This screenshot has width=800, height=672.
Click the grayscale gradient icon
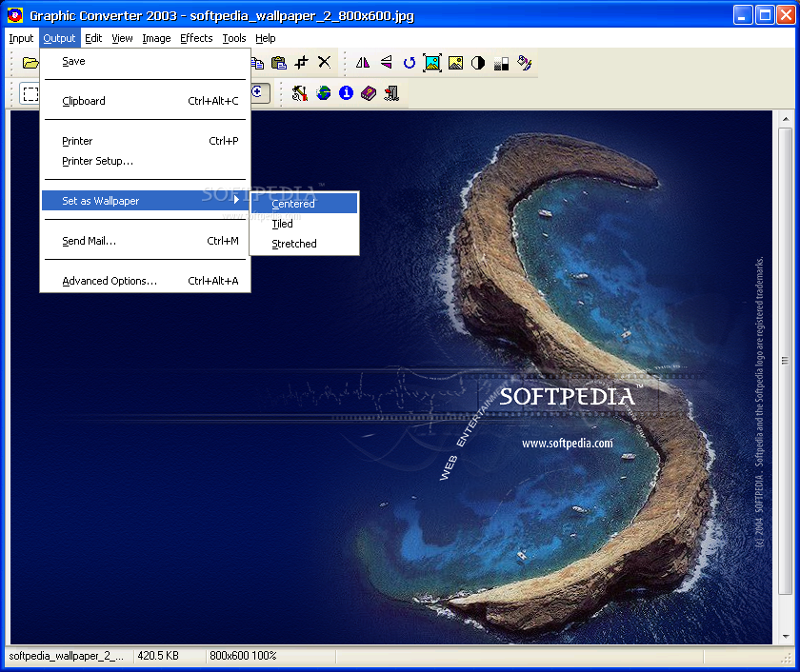point(501,63)
